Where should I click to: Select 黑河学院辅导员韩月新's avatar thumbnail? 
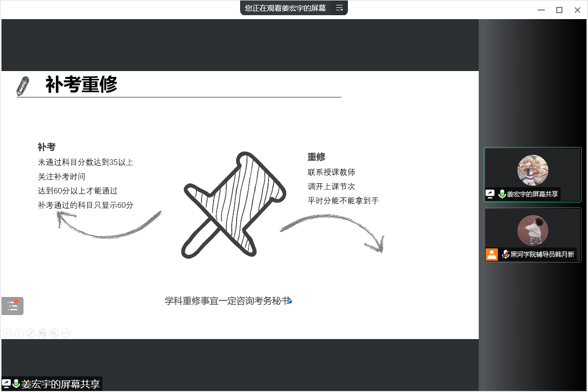click(533, 230)
